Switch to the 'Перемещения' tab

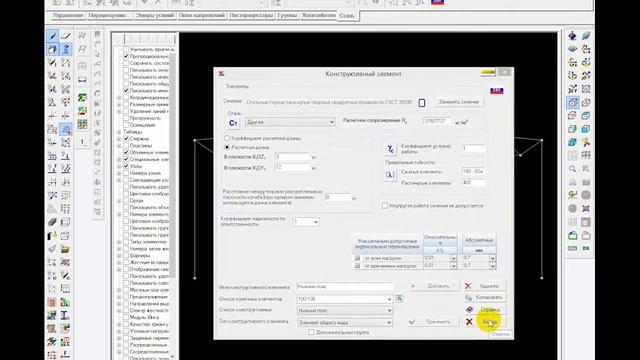[109, 16]
